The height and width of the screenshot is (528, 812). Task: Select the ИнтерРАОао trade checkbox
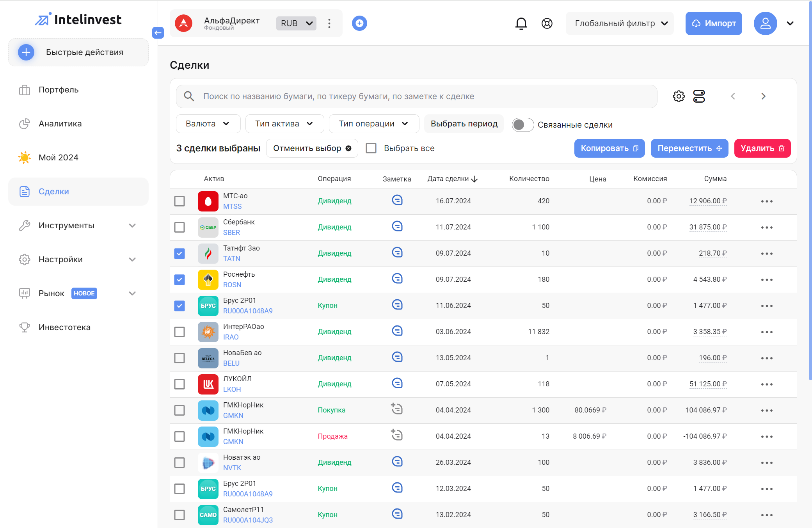coord(179,332)
